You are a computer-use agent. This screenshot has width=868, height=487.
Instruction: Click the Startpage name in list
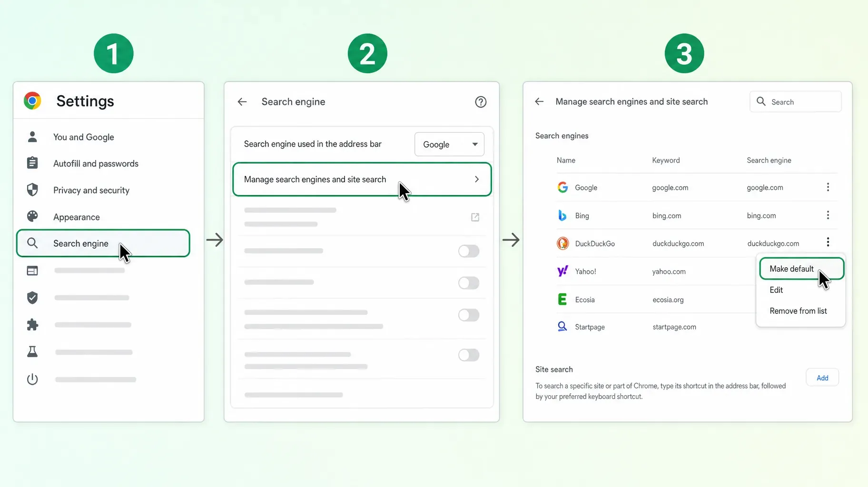590,327
